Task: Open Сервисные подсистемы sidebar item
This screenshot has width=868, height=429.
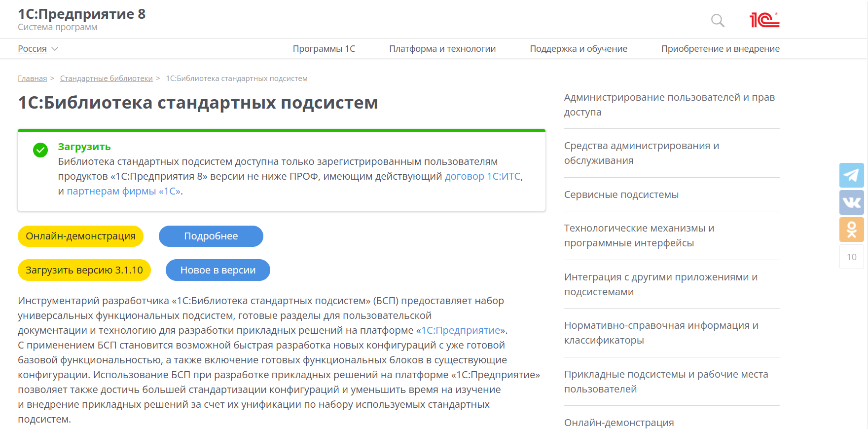Action: point(621,195)
